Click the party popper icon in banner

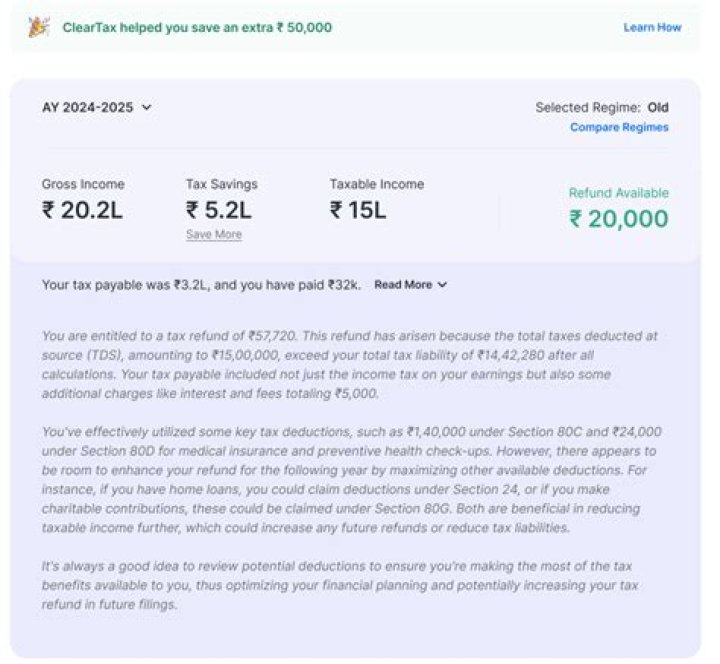(x=40, y=27)
